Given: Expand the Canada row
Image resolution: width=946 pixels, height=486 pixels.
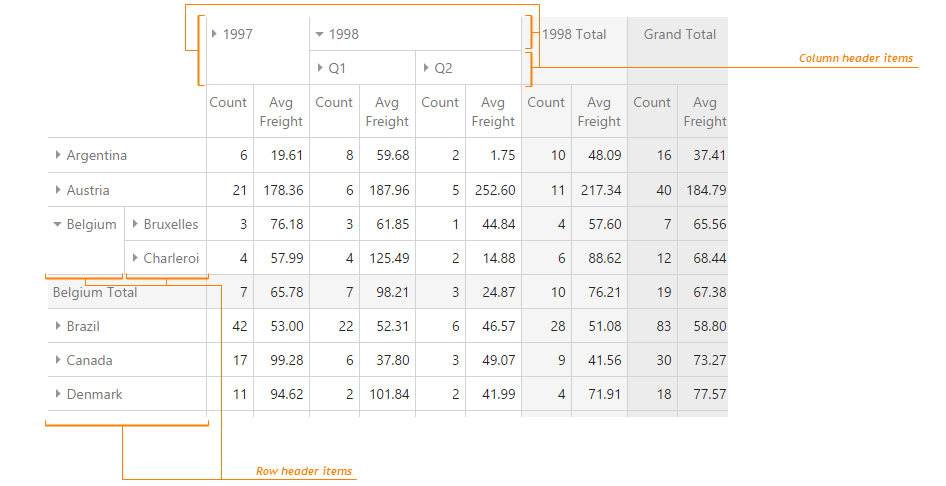Looking at the screenshot, I should (58, 360).
